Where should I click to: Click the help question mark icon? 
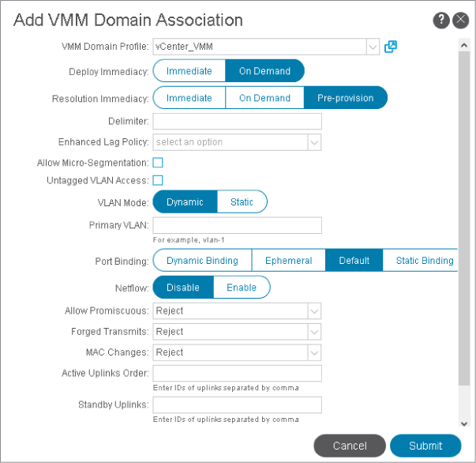tap(442, 21)
